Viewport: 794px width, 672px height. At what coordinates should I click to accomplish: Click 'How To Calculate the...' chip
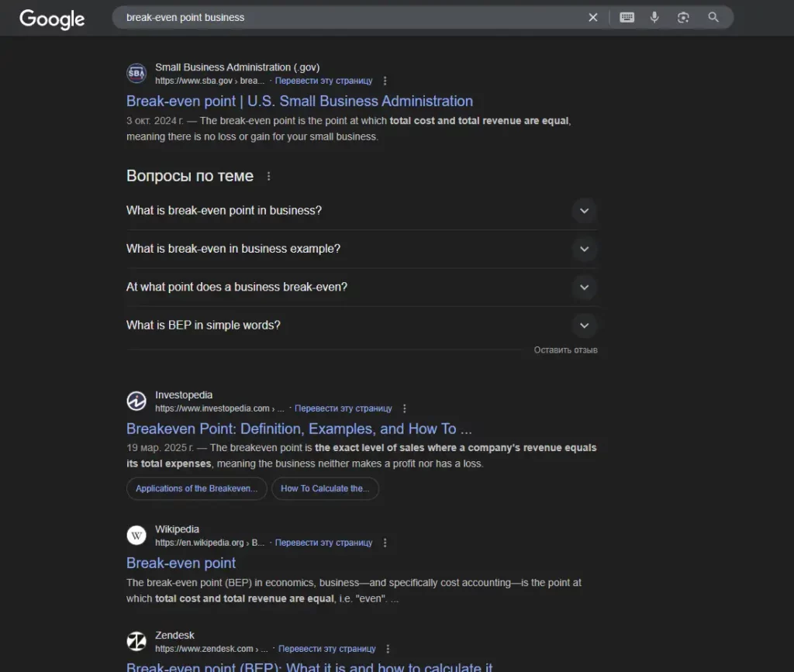click(x=325, y=489)
